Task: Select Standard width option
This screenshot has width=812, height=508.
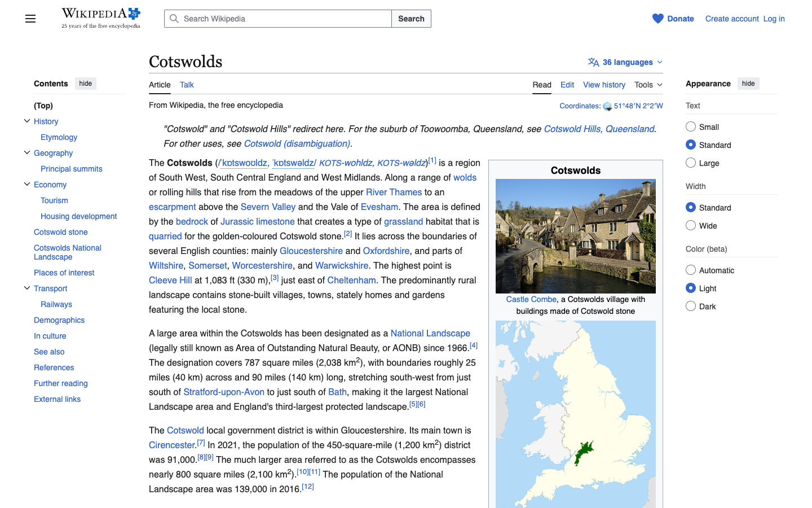Action: [691, 207]
